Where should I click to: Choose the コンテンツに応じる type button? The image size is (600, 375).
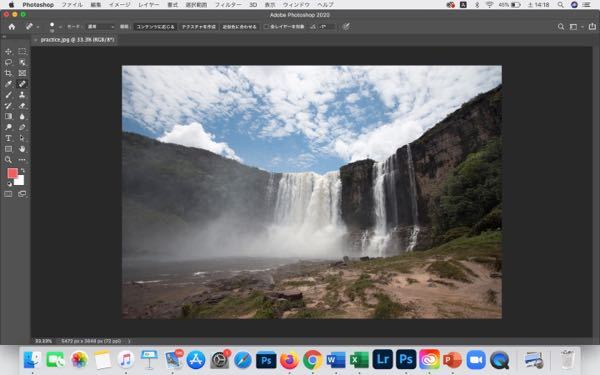pyautogui.click(x=155, y=27)
